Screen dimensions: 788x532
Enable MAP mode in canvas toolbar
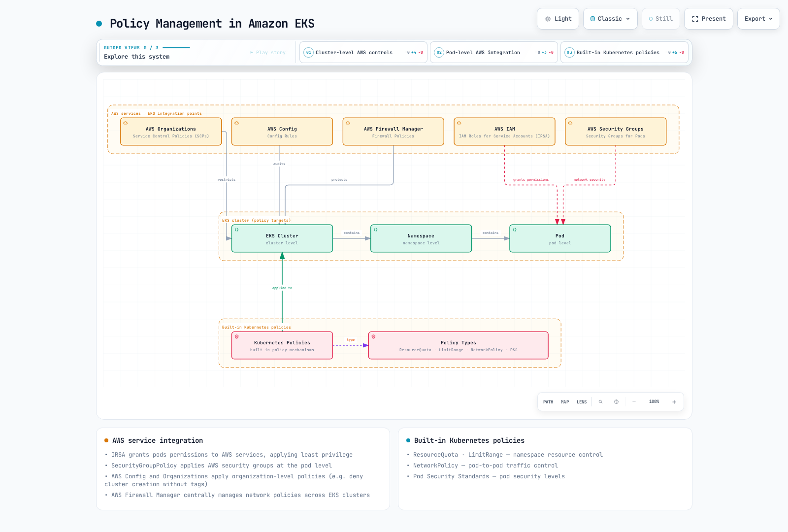565,402
